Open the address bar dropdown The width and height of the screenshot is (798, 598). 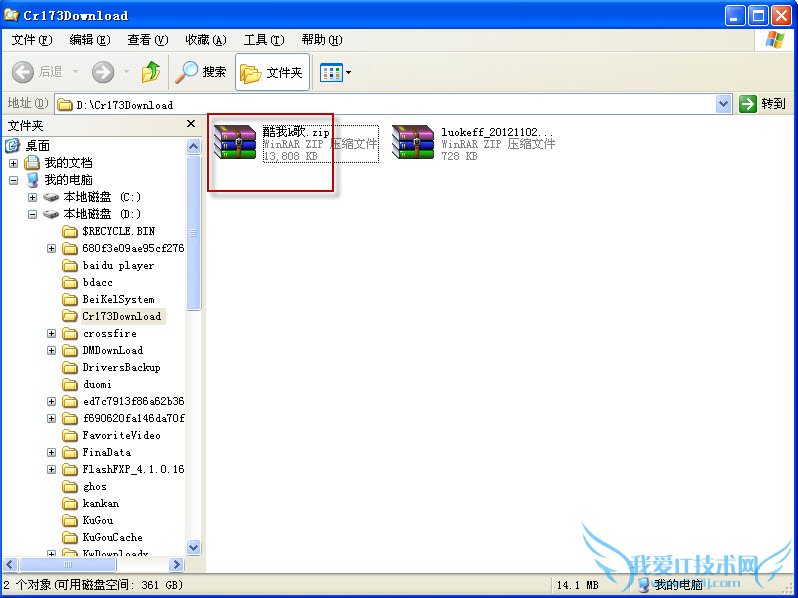tap(723, 104)
